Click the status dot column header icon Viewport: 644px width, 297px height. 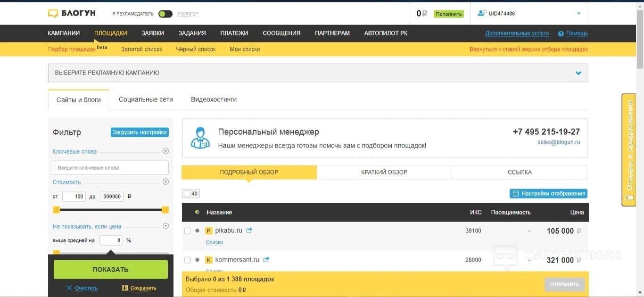pos(197,212)
